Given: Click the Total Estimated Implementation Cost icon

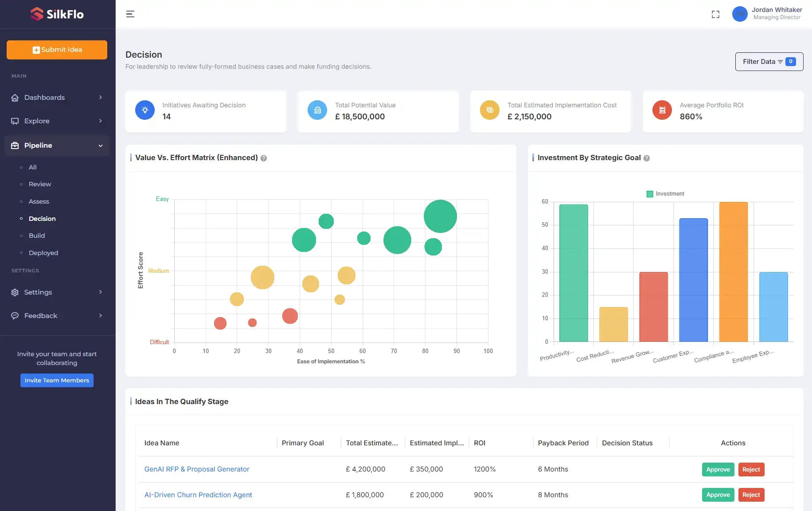Looking at the screenshot, I should 490,110.
